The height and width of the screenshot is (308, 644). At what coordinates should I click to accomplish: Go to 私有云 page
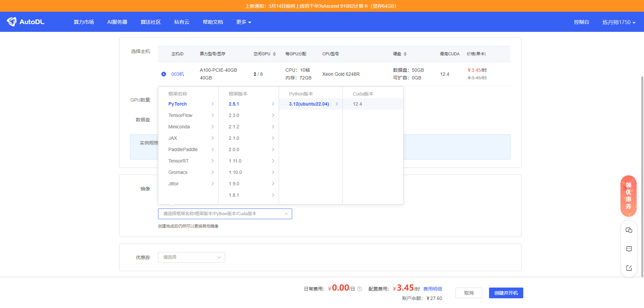(x=182, y=22)
